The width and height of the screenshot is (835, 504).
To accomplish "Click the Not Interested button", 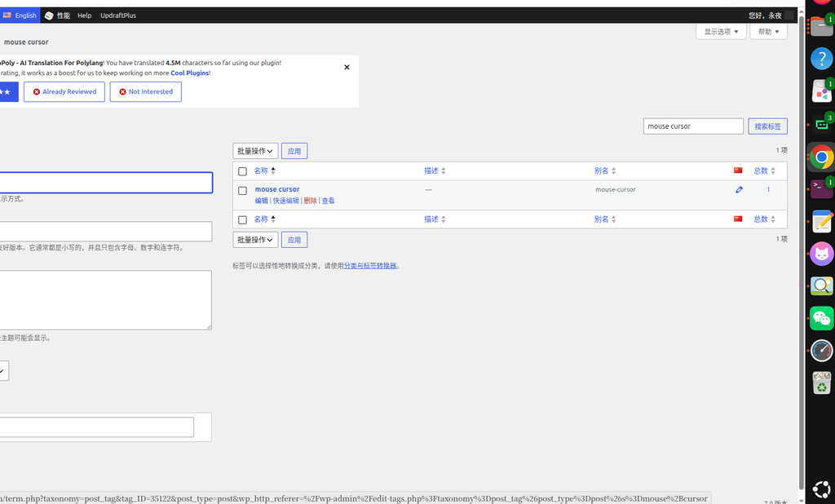I will [145, 91].
